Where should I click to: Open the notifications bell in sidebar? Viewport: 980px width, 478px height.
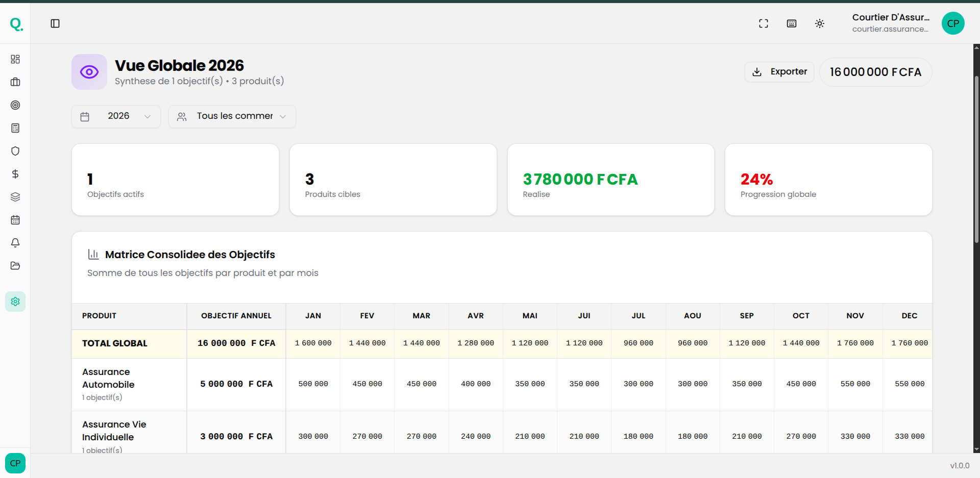tap(15, 243)
